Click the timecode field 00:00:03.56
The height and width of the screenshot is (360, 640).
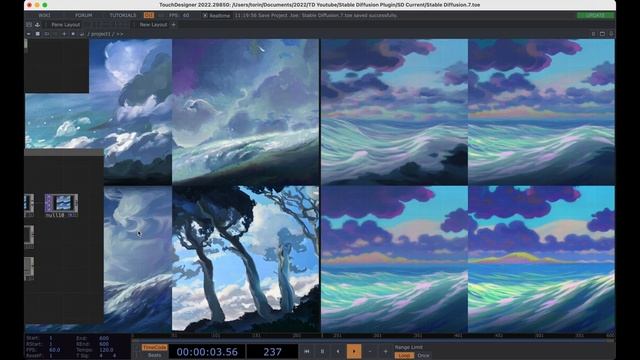[x=207, y=352]
